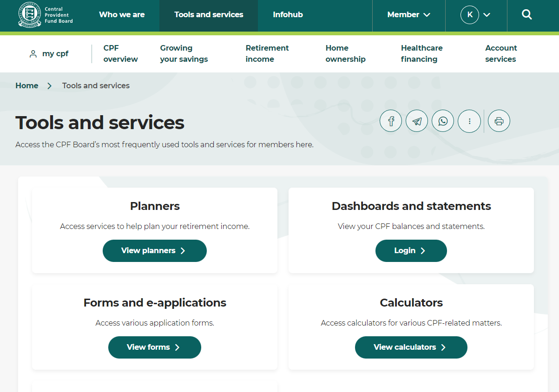Click the Login button under Dashboards
559x392 pixels.
pyautogui.click(x=411, y=251)
